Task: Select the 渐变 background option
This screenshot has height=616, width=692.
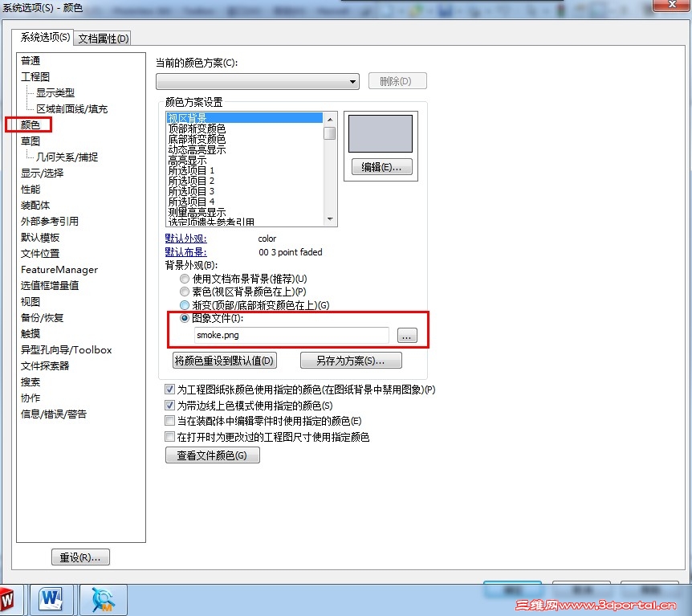Action: point(185,304)
